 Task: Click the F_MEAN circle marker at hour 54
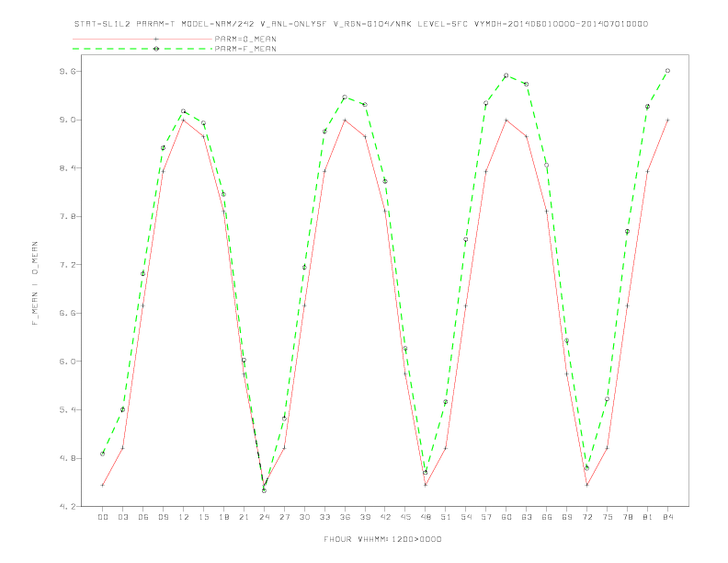coord(466,240)
